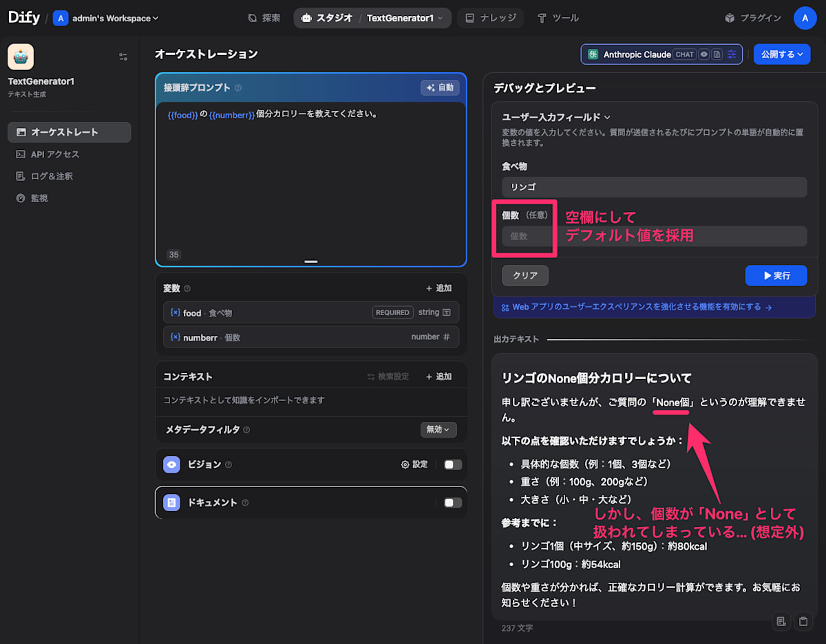Open the ツール tab
Image resolution: width=826 pixels, height=644 pixels.
click(558, 18)
